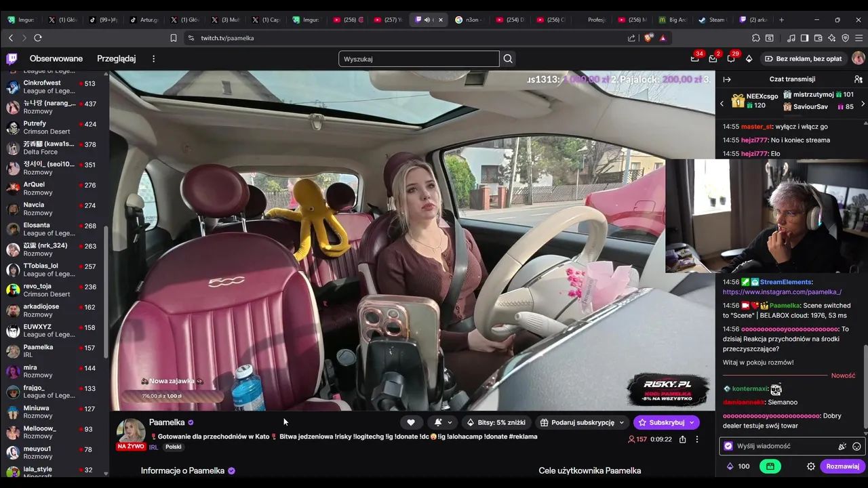Click the Paamelka streamer avatar
The image size is (868, 488).
point(131,431)
